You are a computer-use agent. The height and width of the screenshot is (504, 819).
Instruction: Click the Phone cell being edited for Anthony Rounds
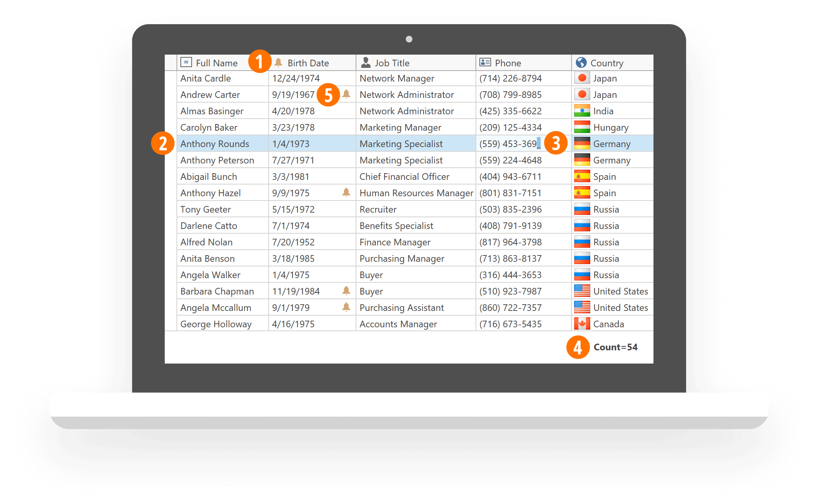click(x=509, y=144)
